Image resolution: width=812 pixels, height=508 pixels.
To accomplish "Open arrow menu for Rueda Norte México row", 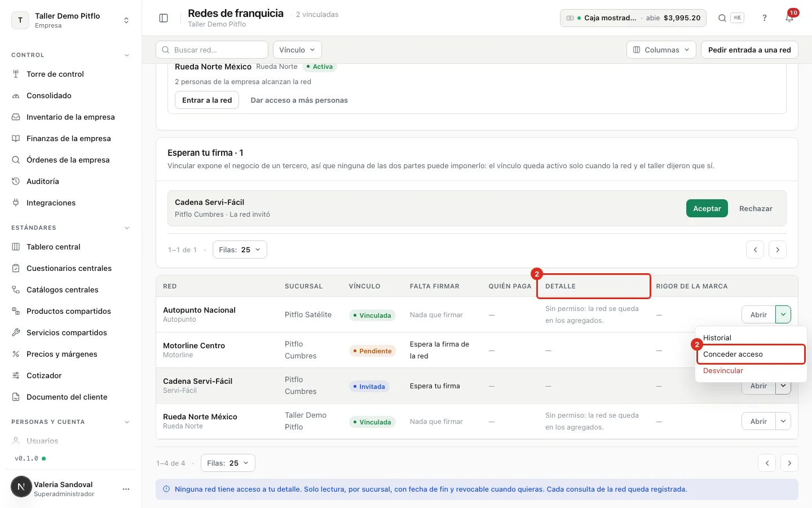I will [x=783, y=421].
